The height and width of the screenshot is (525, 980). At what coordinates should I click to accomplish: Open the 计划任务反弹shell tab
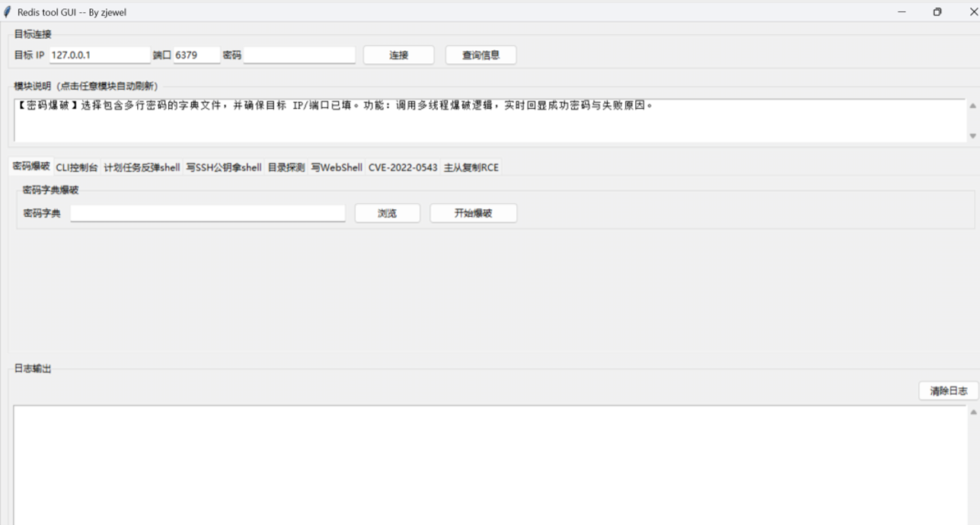142,167
